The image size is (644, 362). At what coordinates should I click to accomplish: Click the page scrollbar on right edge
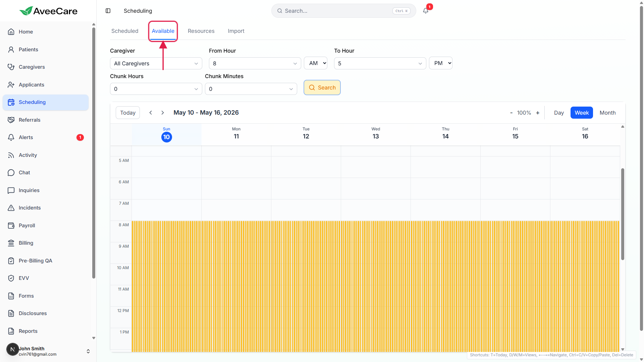(x=641, y=168)
